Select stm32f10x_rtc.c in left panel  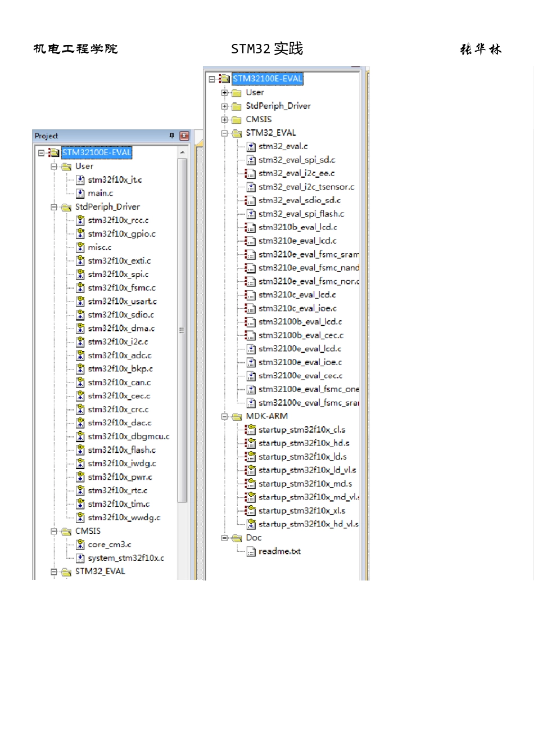[117, 490]
